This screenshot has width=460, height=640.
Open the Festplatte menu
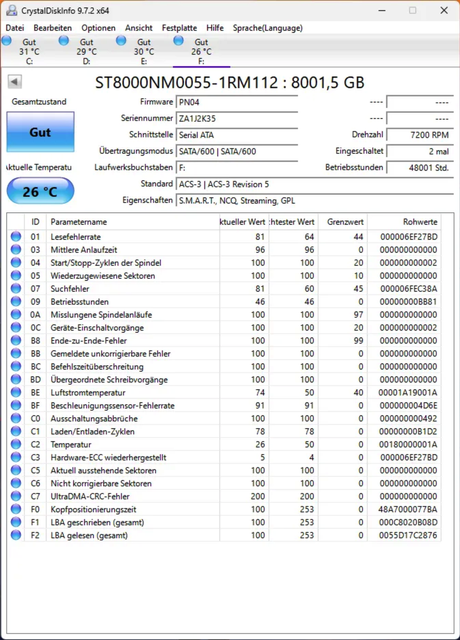[179, 28]
